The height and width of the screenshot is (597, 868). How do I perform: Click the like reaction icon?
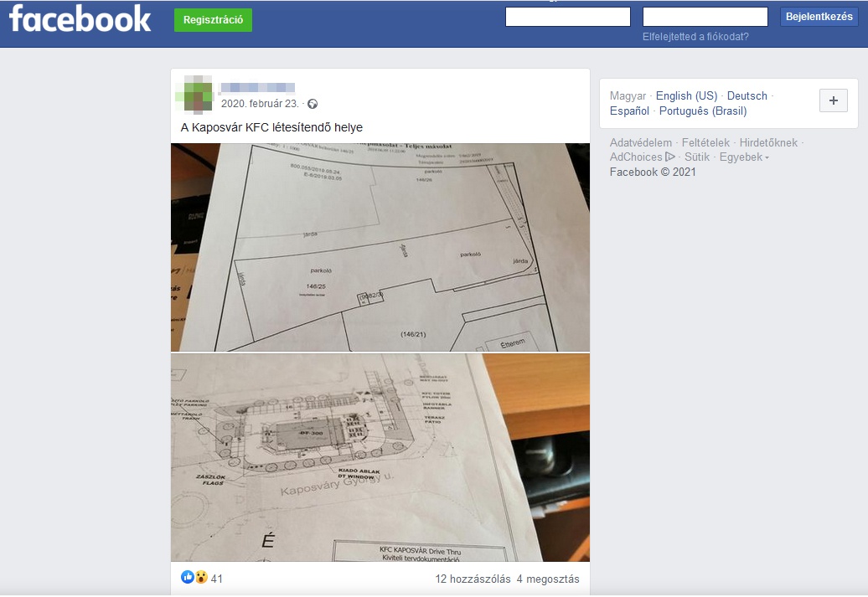pos(187,578)
